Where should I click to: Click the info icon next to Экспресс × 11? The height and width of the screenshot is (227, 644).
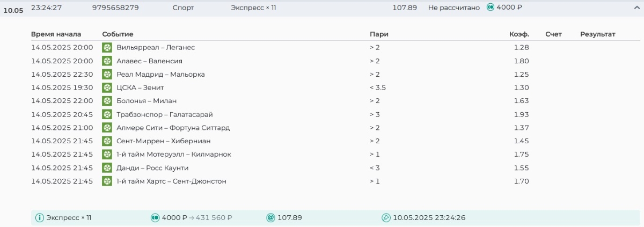click(39, 218)
